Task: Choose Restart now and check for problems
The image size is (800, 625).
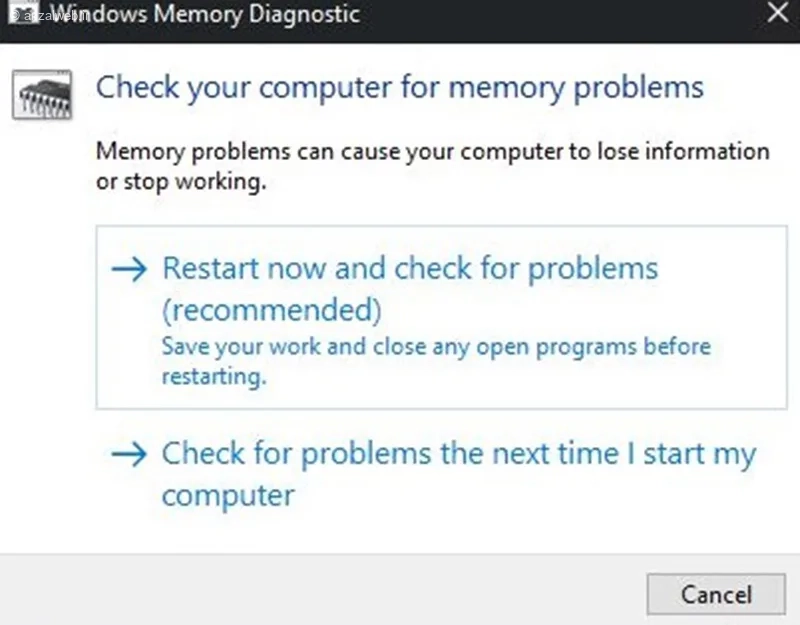Action: pyautogui.click(x=410, y=269)
